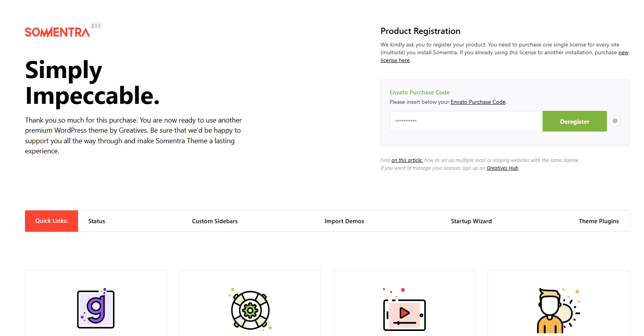This screenshot has width=644, height=336.
Task: Click the info icon beside Deregister
Action: (615, 121)
